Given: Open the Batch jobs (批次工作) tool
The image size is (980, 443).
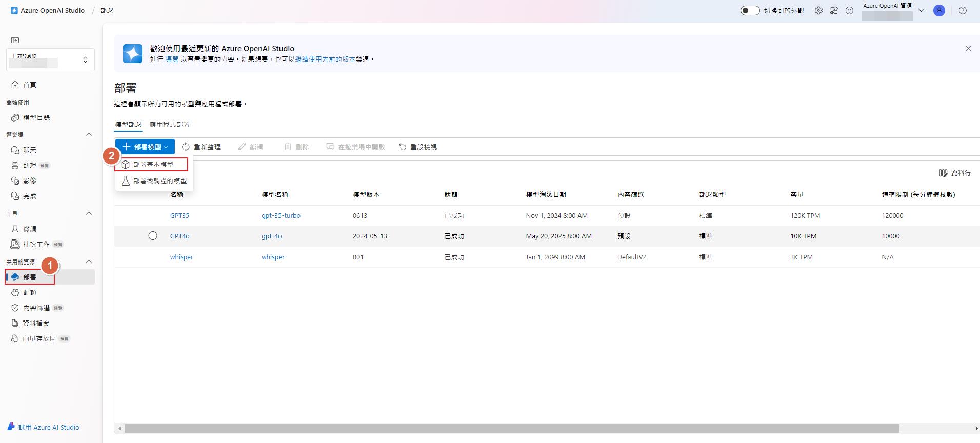Looking at the screenshot, I should point(37,244).
